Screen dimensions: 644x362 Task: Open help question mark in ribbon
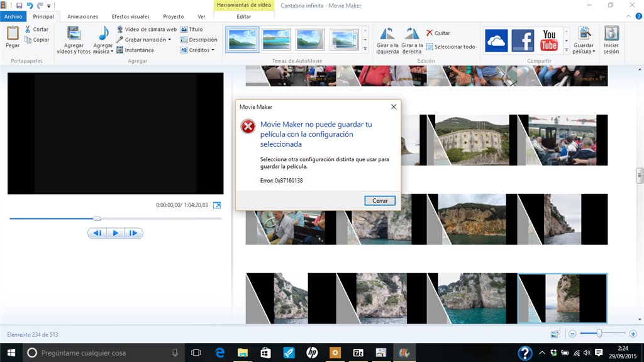(x=639, y=16)
